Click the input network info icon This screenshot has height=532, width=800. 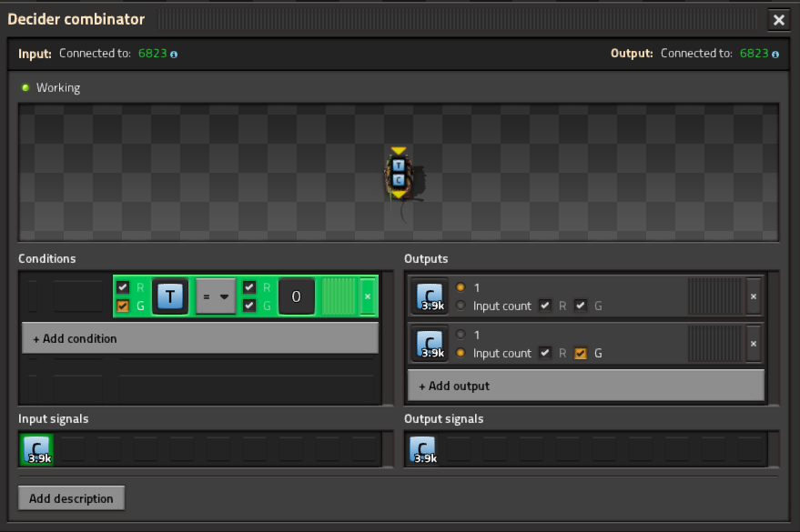(174, 55)
